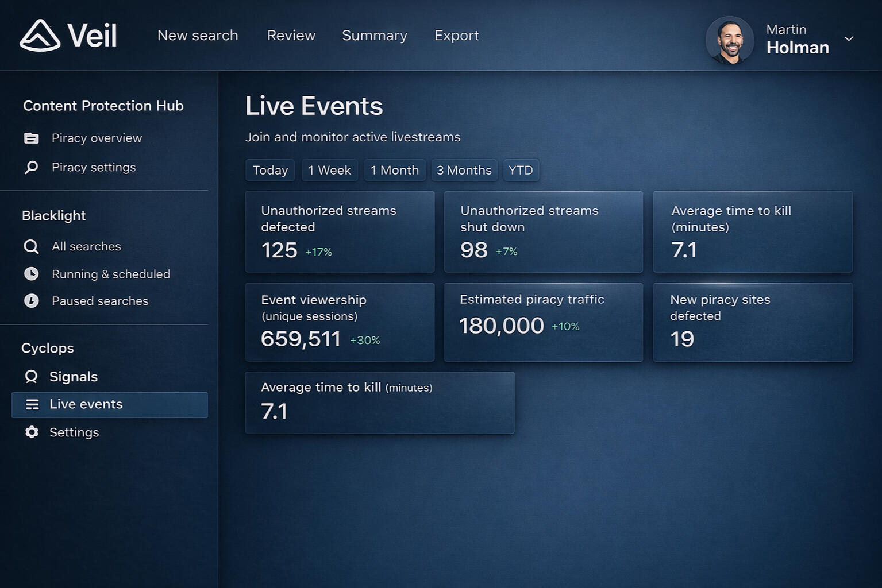882x588 pixels.
Task: Open the Summary page in the top navigation
Action: pos(375,36)
